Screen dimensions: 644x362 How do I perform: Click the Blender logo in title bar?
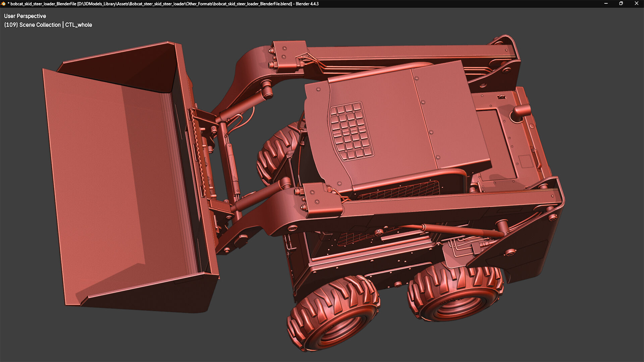(3, 4)
